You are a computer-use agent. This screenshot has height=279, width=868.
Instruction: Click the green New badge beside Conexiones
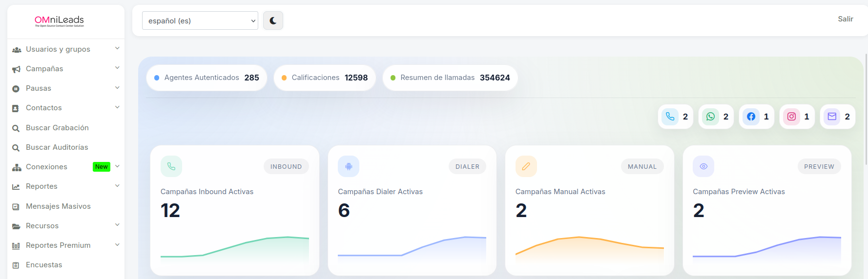coord(102,167)
